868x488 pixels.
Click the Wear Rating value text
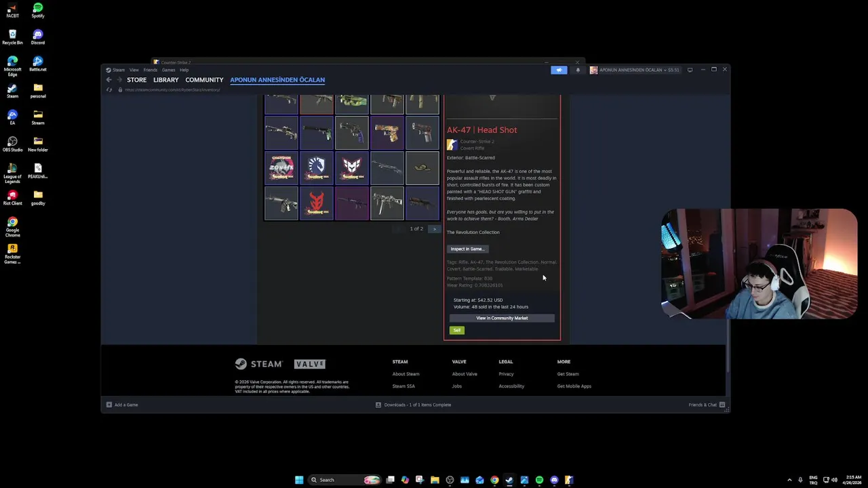(475, 285)
